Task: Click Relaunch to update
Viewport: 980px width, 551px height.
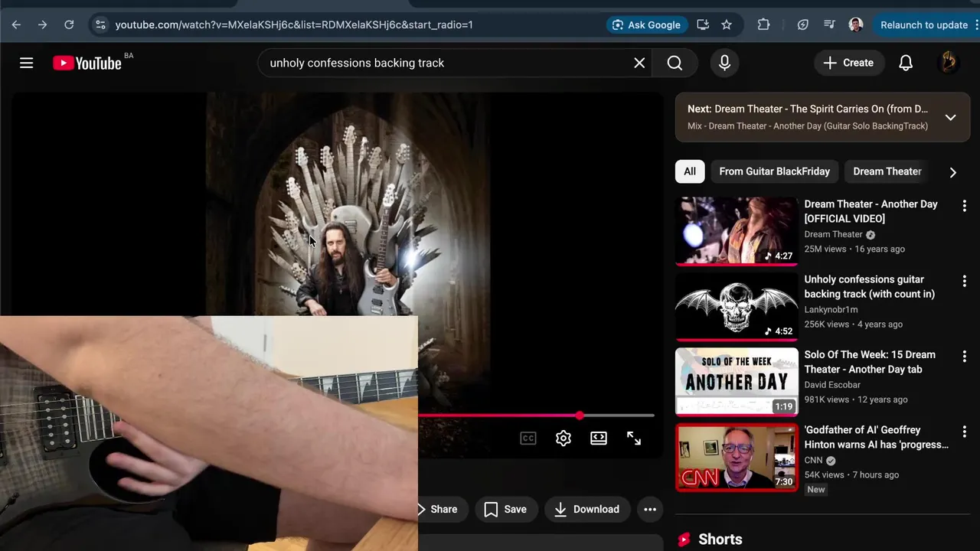Action: (924, 24)
